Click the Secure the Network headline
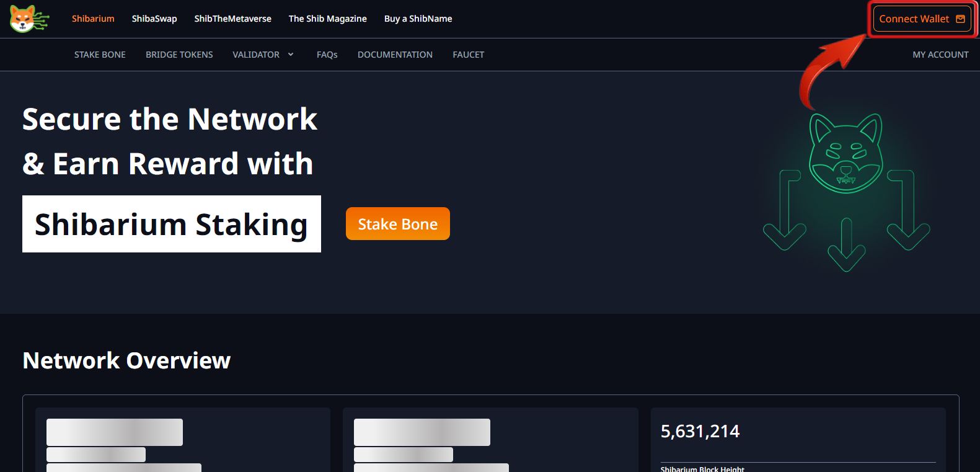The height and width of the screenshot is (472, 980). point(170,119)
